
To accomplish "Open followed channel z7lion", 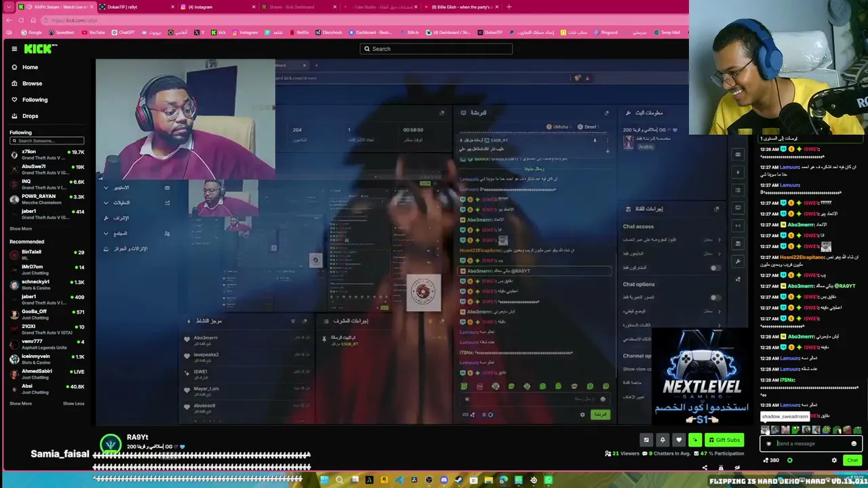I will [47, 154].
